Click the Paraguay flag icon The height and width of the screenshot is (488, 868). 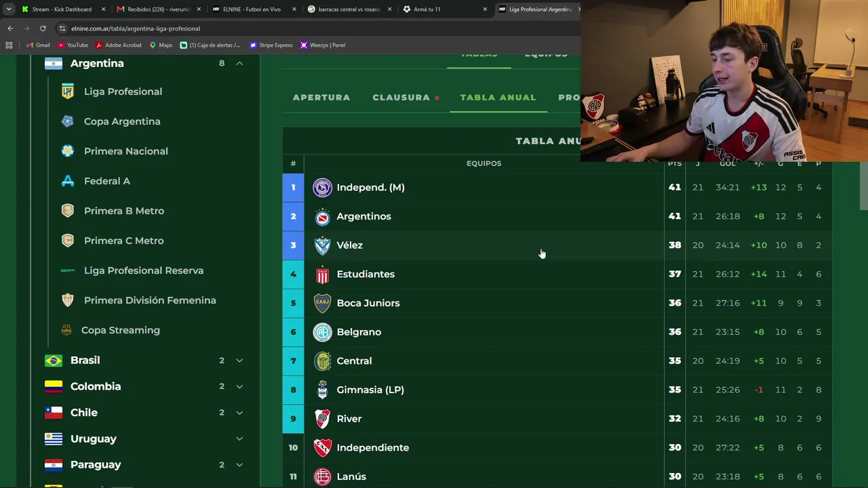(54, 465)
